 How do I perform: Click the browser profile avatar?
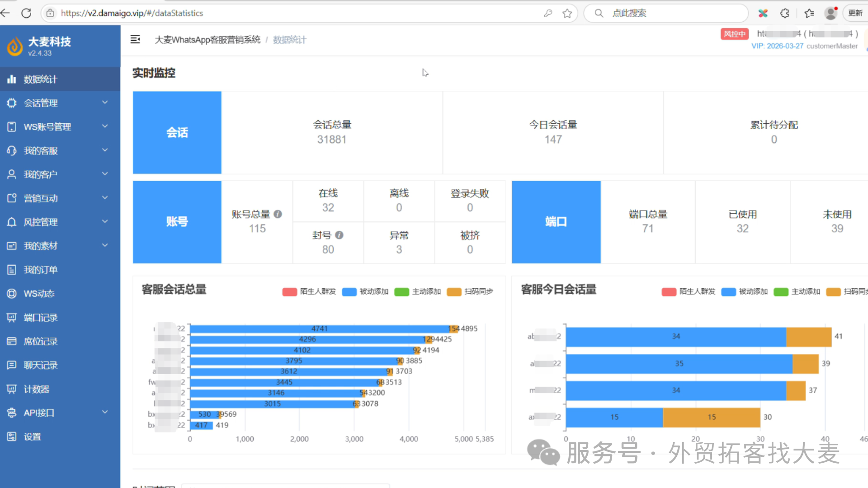(831, 13)
